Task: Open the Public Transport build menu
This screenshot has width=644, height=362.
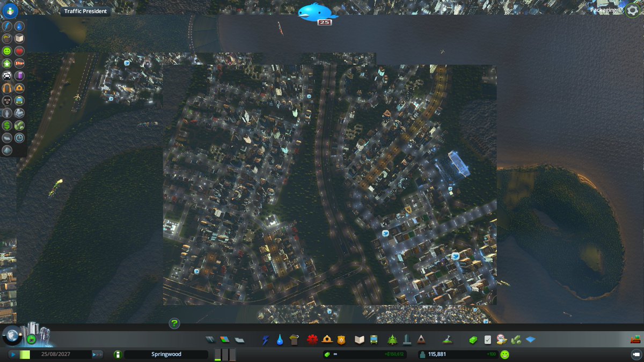Action: [x=374, y=339]
